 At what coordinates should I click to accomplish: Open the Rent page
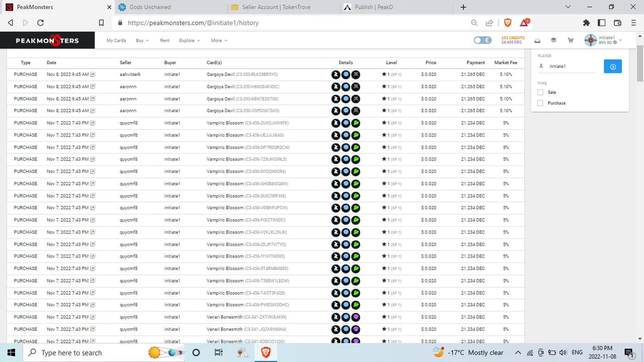(x=165, y=41)
